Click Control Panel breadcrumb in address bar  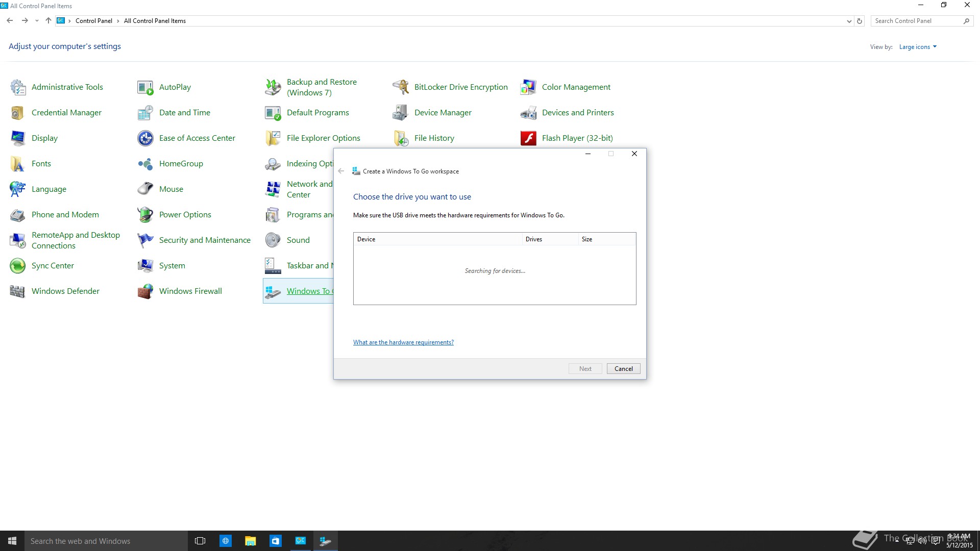[94, 21]
